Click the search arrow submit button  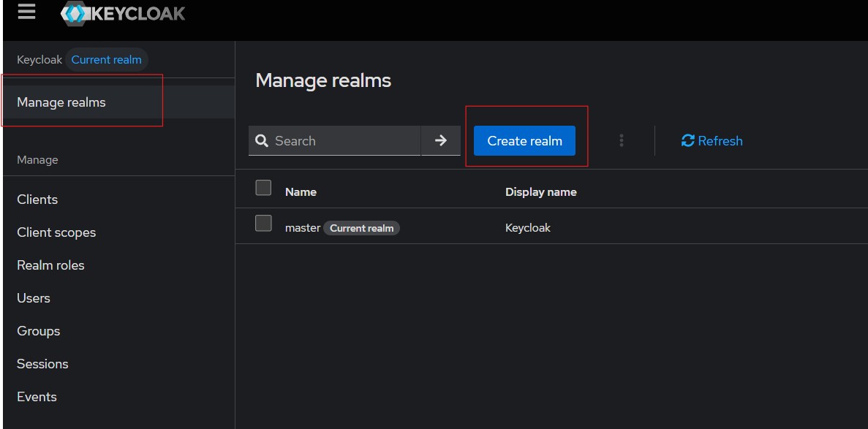tap(440, 140)
